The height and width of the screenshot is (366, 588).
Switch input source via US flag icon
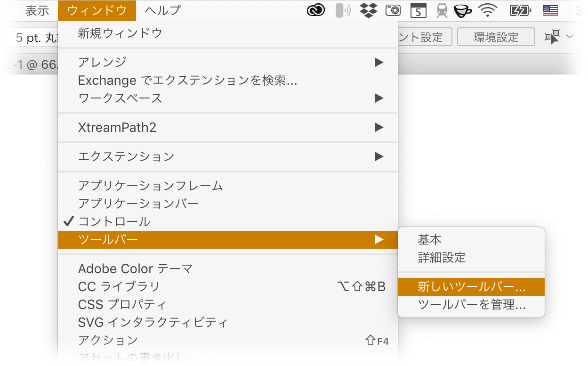[x=550, y=10]
